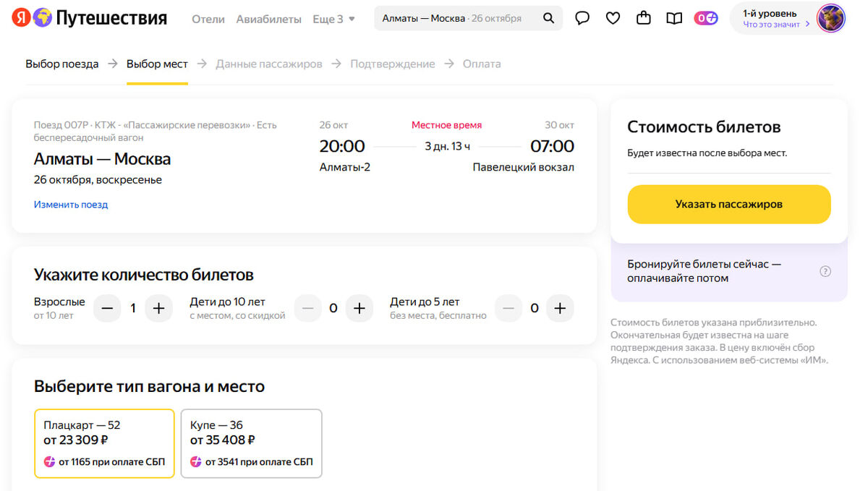
Task: Click the Изменить поезд link
Action: 71,205
